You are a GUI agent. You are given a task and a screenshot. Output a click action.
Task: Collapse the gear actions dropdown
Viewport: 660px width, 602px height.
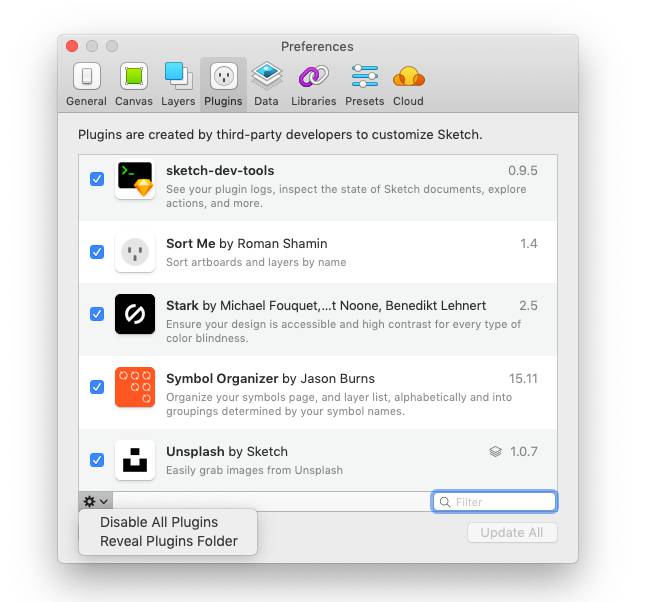(x=96, y=501)
